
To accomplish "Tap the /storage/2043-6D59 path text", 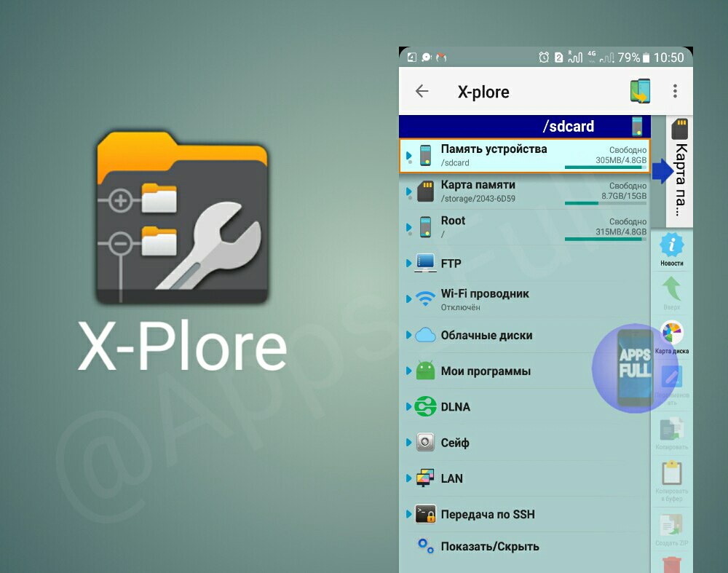I will (x=478, y=199).
